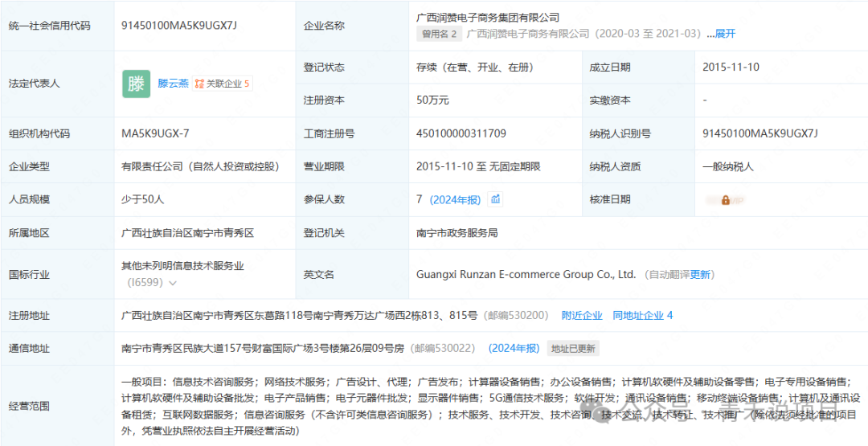Click postal code （邮编530022）
Image resolution: width=868 pixels, height=446 pixels.
coord(442,348)
